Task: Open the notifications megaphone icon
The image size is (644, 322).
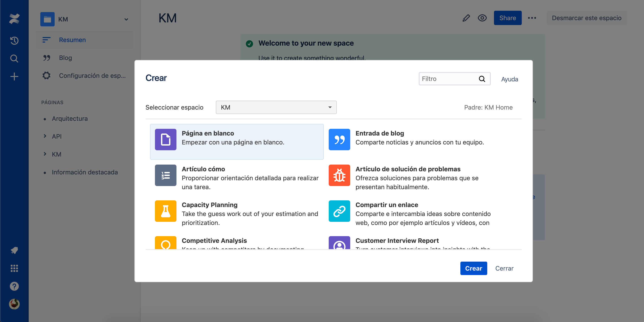Action: (14, 250)
